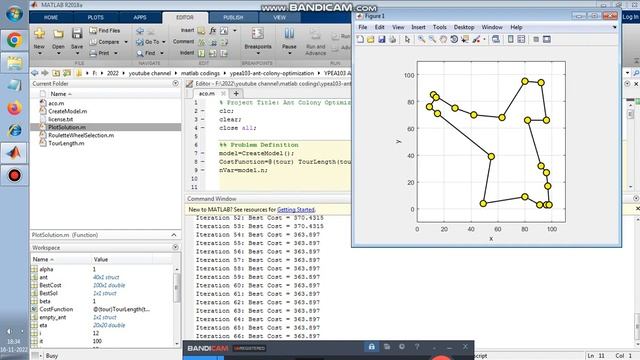Click the smart Indent icon
The image size is (640, 360).
[x=202, y=53]
